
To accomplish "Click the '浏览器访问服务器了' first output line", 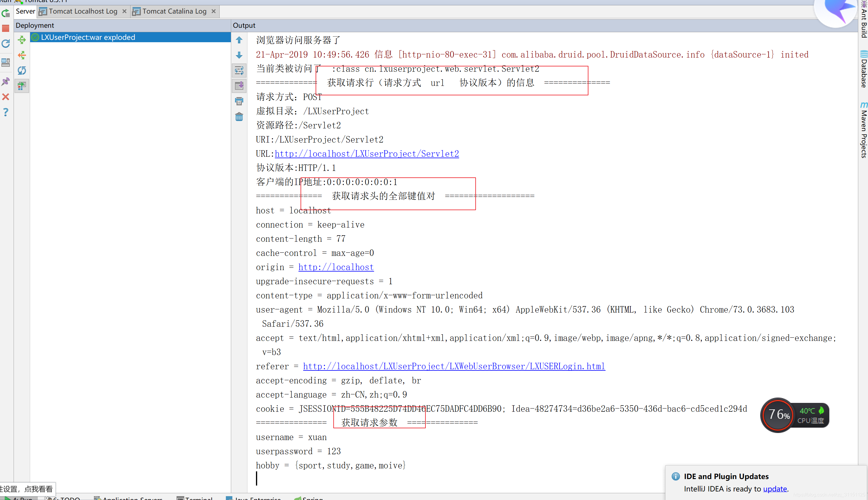I will click(x=298, y=40).
